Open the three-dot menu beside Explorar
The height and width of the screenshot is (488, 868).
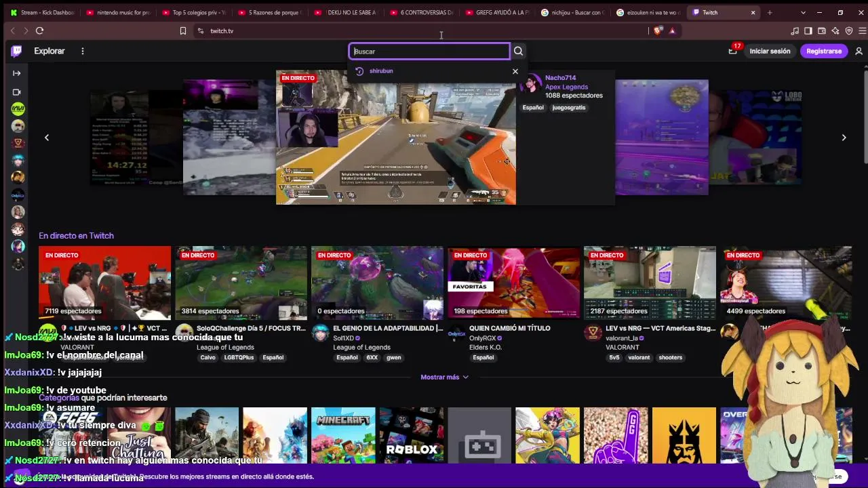[83, 51]
